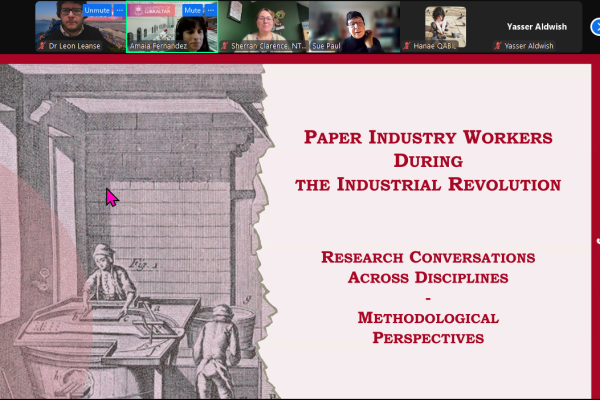Select Hanae QABIL's profile picture tile
The width and height of the screenshot is (600, 400).
(x=445, y=26)
